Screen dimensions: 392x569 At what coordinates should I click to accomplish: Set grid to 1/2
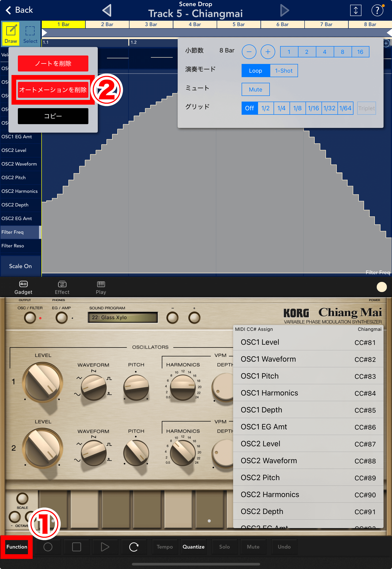click(x=266, y=108)
